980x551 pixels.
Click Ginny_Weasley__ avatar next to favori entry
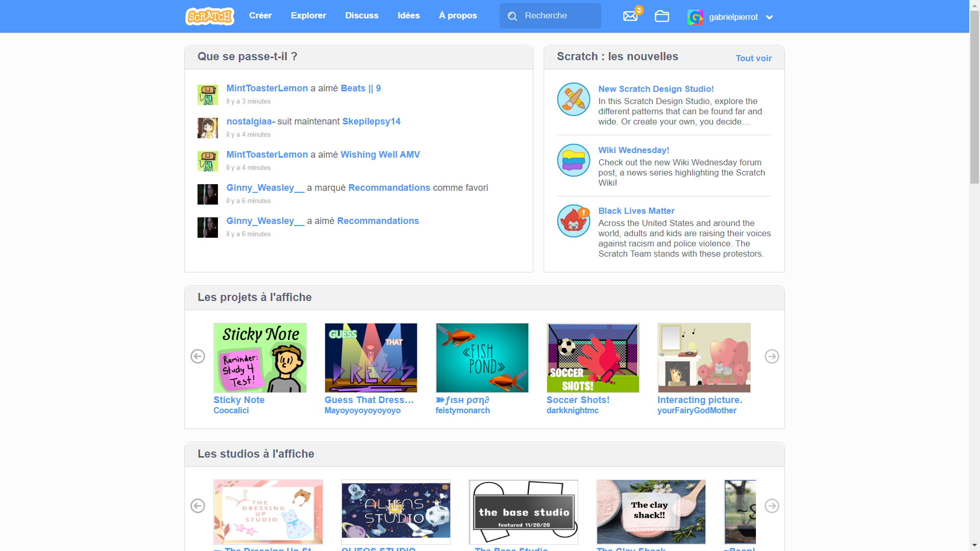[x=208, y=194]
